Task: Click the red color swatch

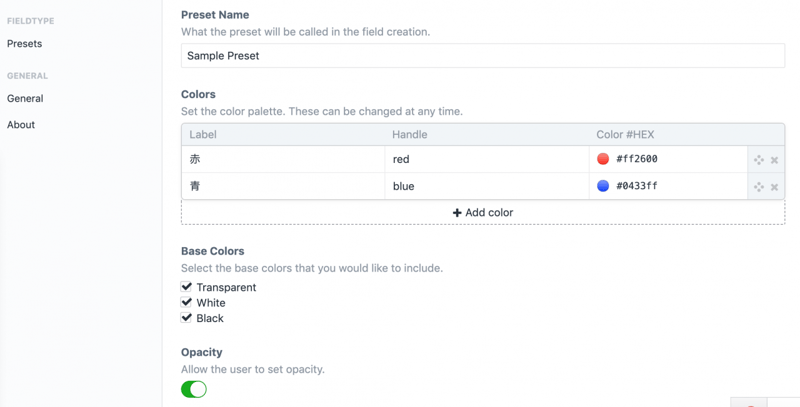Action: 603,159
